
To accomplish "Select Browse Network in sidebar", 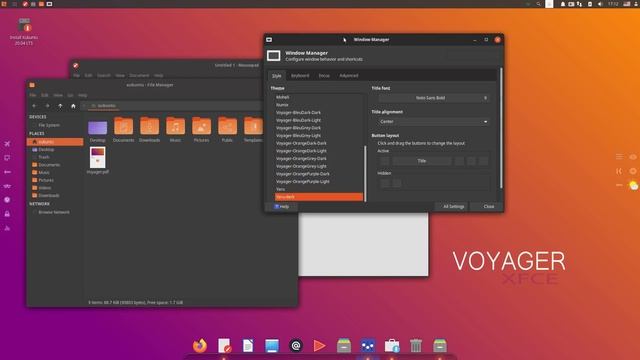I will (55, 212).
